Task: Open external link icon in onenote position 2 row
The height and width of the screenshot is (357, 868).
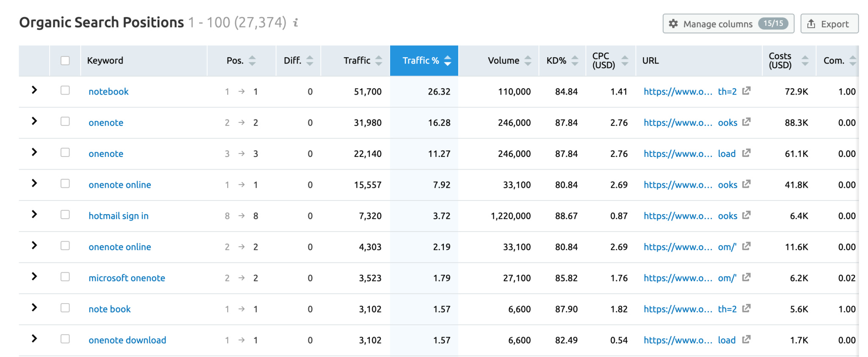Action: coord(746,122)
